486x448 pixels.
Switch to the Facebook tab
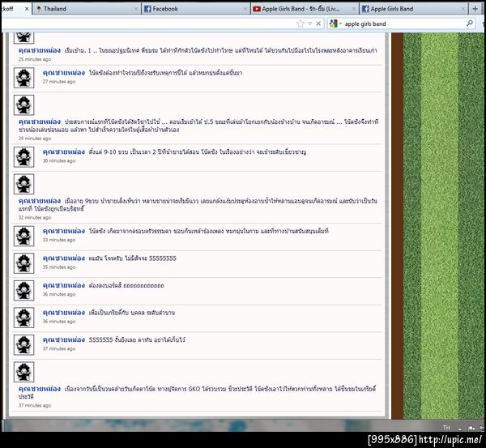click(x=196, y=9)
